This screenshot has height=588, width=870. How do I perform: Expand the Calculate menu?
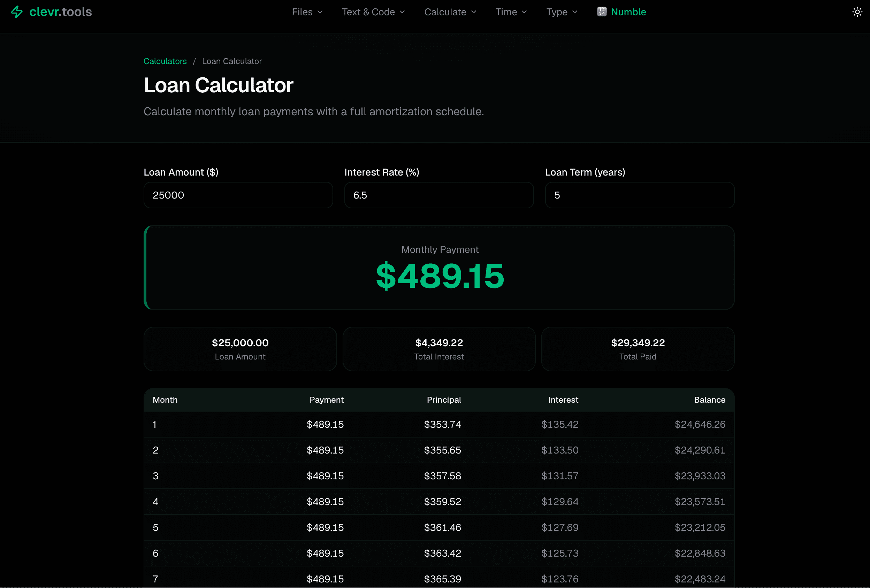click(x=450, y=11)
